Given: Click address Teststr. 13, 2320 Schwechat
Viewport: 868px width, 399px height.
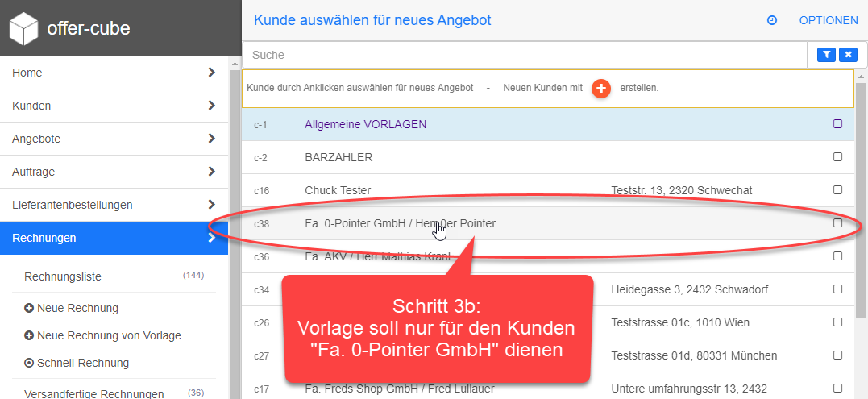Looking at the screenshot, I should coord(682,190).
